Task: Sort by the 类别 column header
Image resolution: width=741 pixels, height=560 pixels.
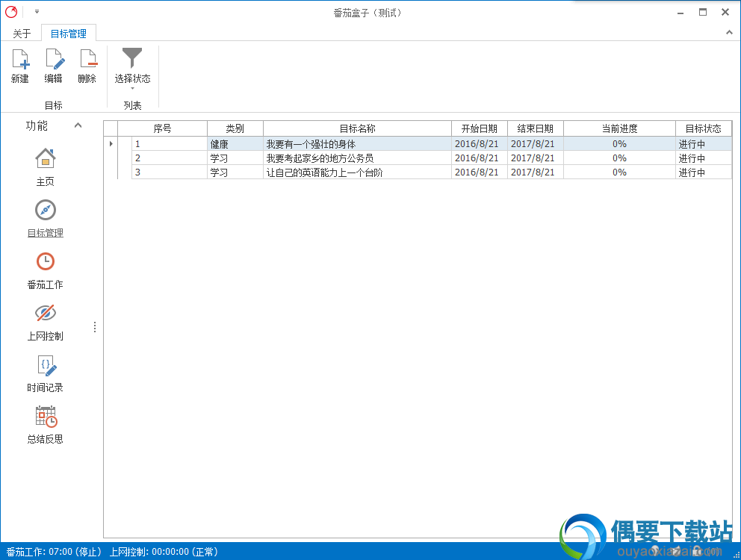Action: pos(235,128)
